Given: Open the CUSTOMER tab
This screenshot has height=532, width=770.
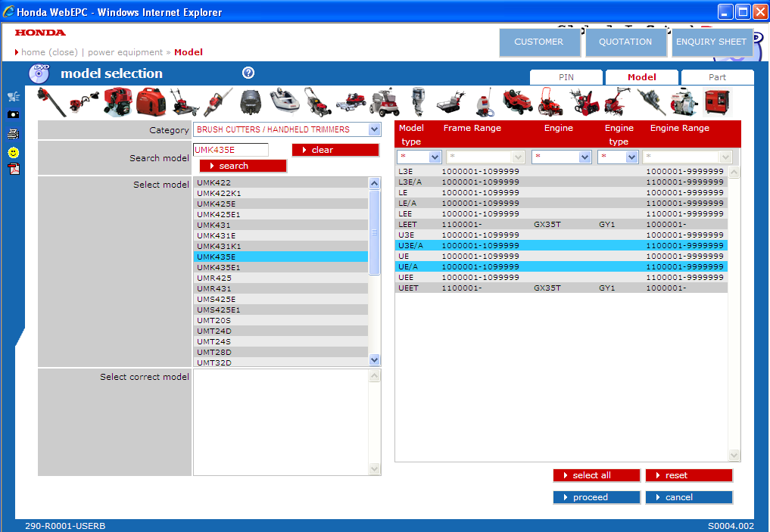Looking at the screenshot, I should click(539, 42).
